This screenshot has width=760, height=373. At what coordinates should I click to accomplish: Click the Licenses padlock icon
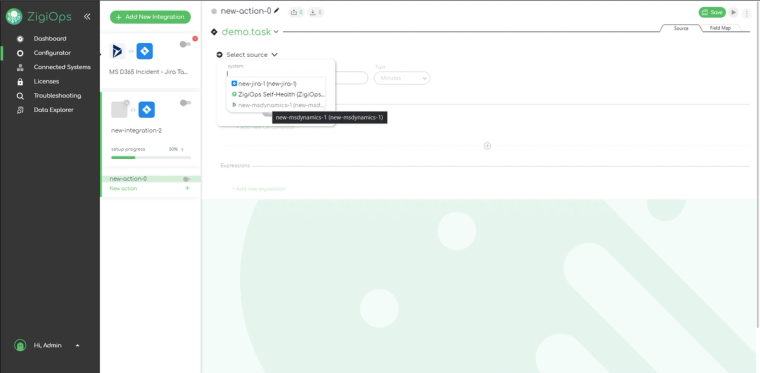20,82
